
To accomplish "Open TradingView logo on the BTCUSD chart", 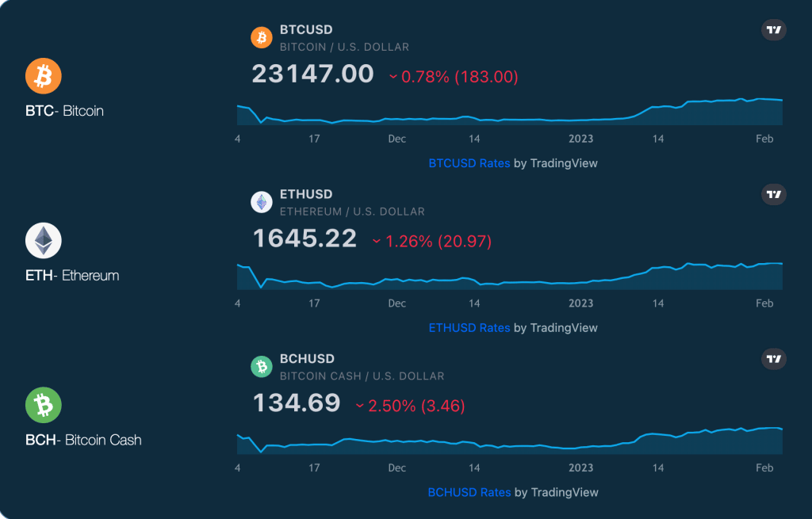I will click(774, 30).
